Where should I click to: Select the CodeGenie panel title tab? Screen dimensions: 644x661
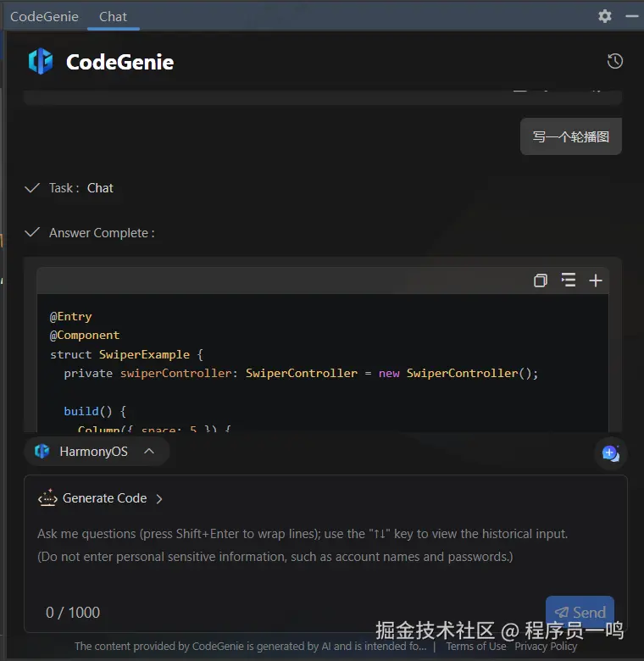click(44, 16)
